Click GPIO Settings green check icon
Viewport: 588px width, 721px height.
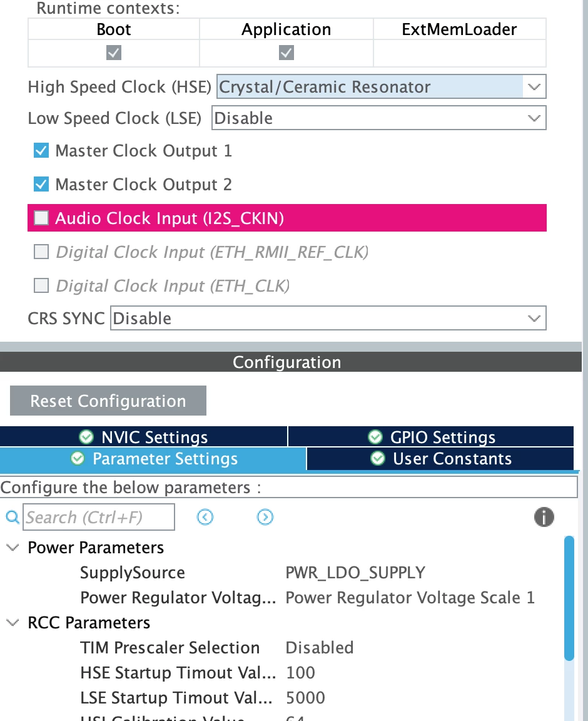pos(375,436)
